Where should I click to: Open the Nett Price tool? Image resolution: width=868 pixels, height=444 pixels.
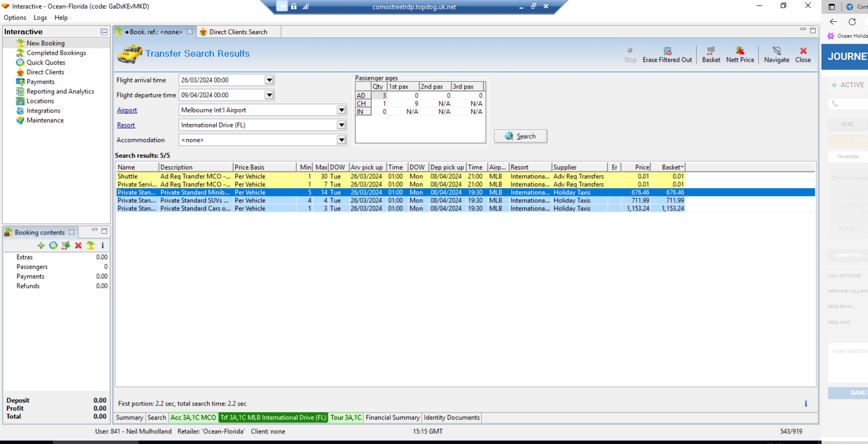coord(740,55)
